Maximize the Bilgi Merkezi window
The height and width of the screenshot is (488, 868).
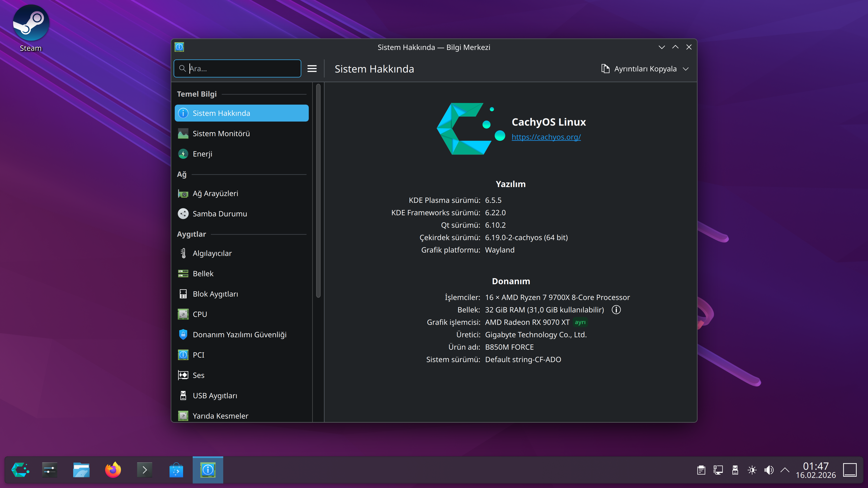[675, 47]
